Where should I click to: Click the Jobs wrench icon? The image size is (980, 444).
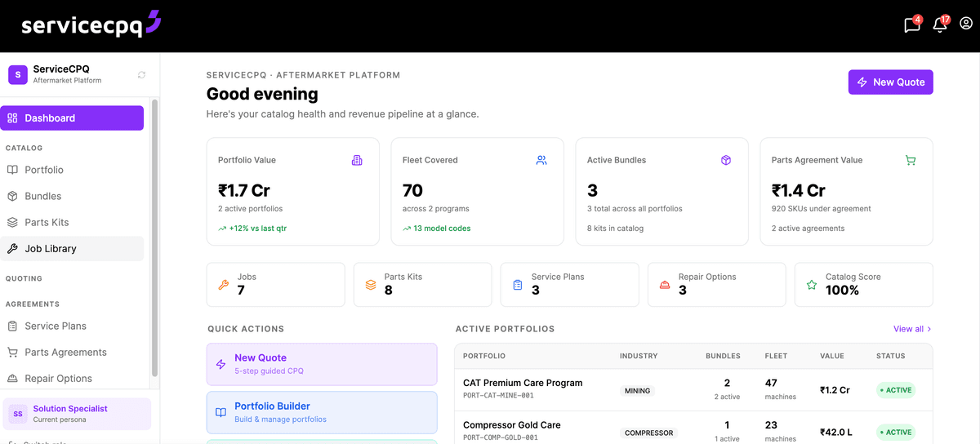[x=223, y=285]
